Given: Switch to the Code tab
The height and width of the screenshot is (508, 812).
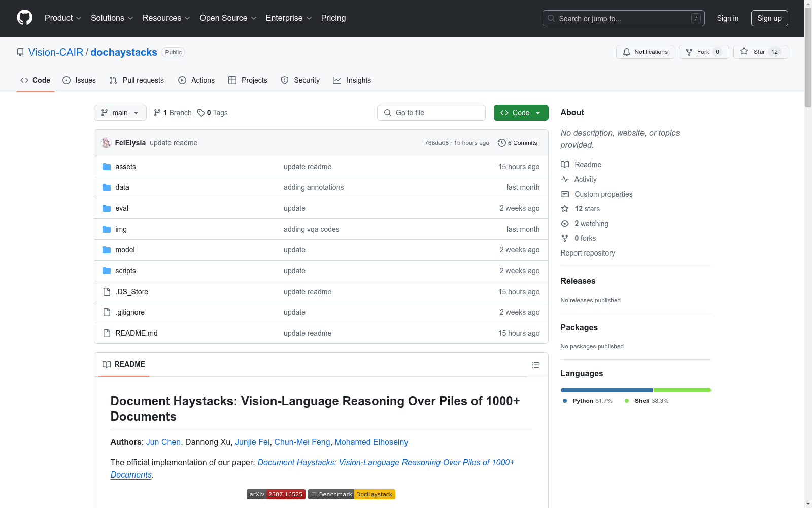Looking at the screenshot, I should pyautogui.click(x=36, y=80).
